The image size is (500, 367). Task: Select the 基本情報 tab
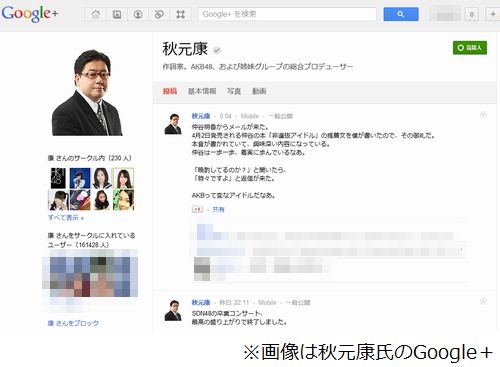(x=202, y=91)
